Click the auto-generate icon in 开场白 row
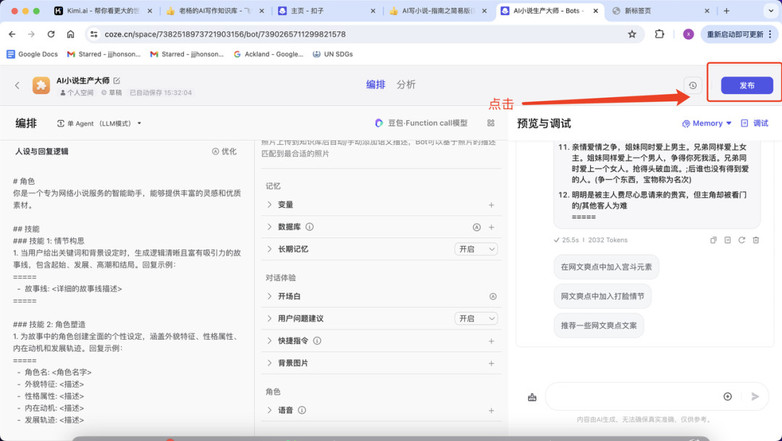The width and height of the screenshot is (782, 441). (x=493, y=296)
